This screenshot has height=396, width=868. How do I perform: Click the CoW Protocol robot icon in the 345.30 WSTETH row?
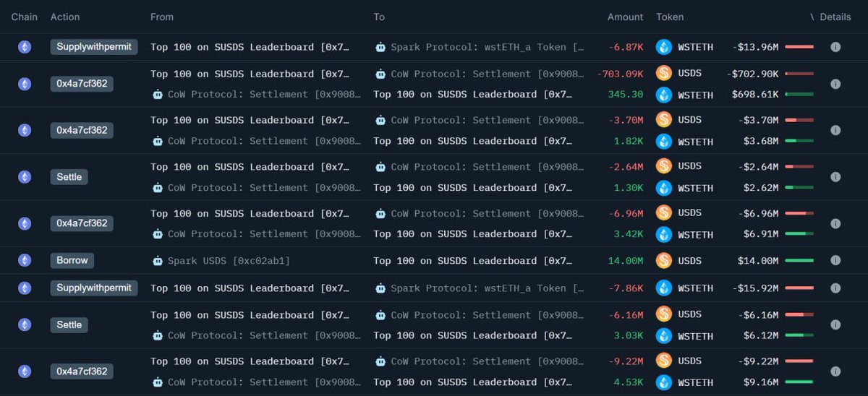pos(157,94)
